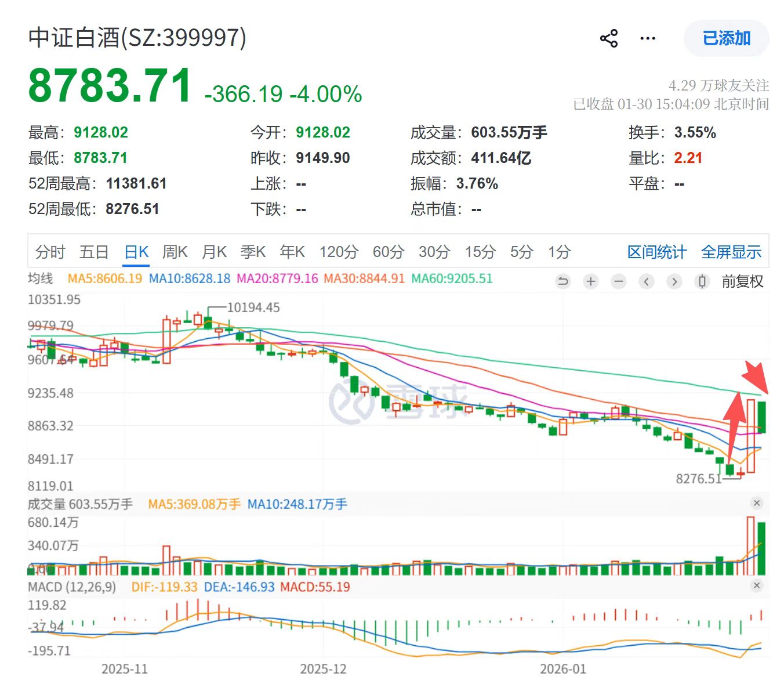Click the 已添加 watchlist button
This screenshot has width=784, height=680.
pos(727,38)
